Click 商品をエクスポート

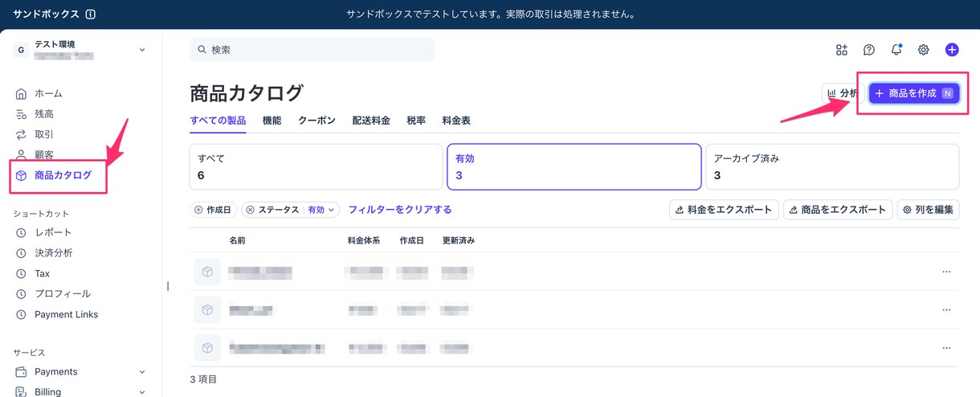coord(838,210)
